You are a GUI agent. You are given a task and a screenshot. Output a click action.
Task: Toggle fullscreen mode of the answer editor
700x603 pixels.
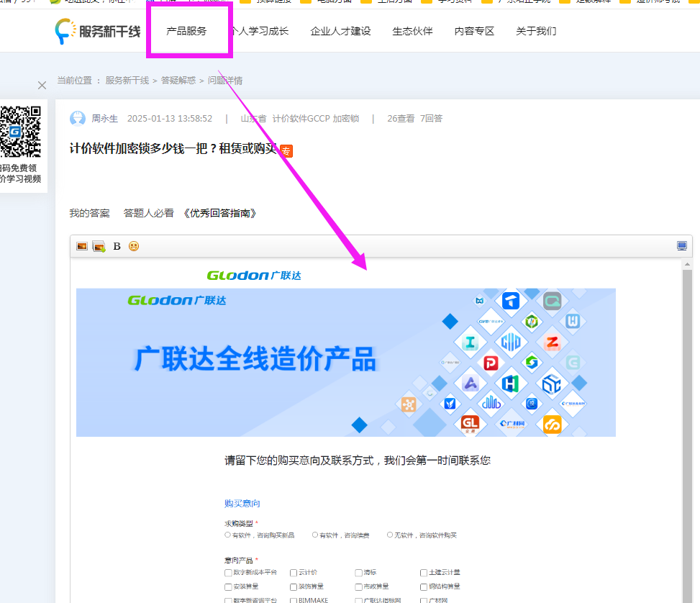tap(682, 245)
